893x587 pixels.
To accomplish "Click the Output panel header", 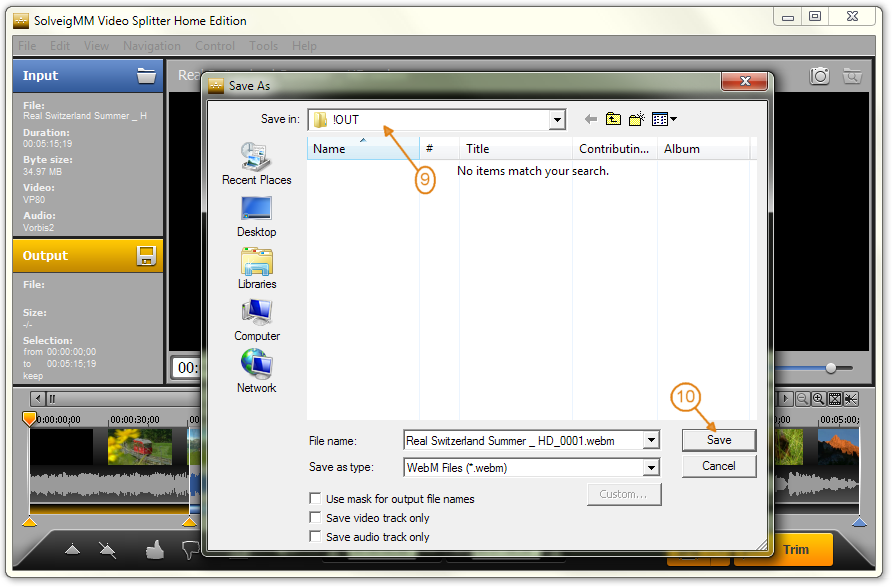I will pos(88,256).
